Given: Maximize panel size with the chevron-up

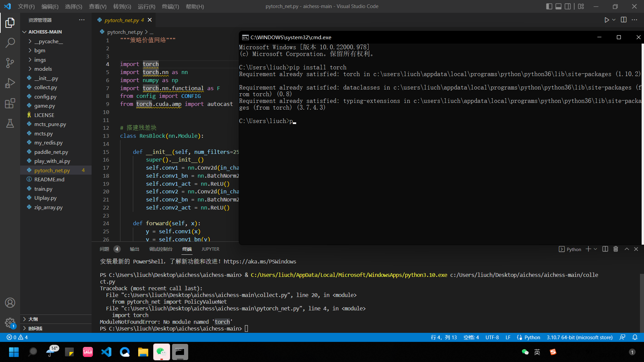Looking at the screenshot, I should click(x=627, y=249).
